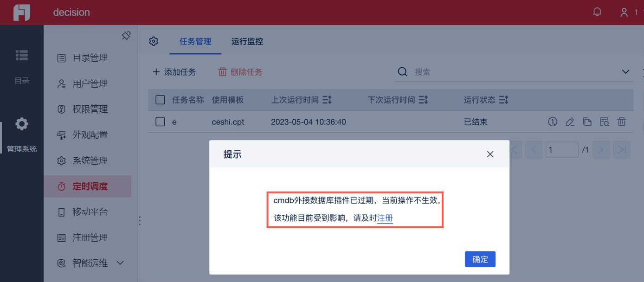Focus the 搜索 search field
The image size is (644, 282).
[515, 72]
